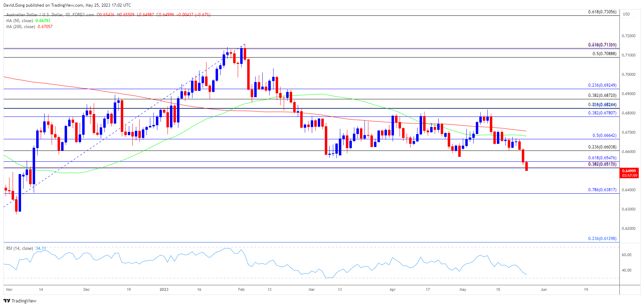Select the 0.236(0.61298) Fibonacci label
This screenshot has width=644, height=307.
pyautogui.click(x=602, y=239)
